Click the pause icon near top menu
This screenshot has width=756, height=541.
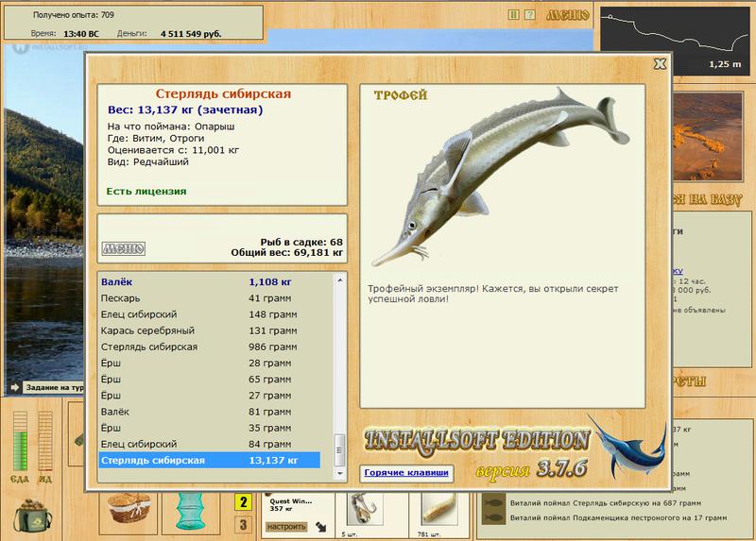point(513,15)
